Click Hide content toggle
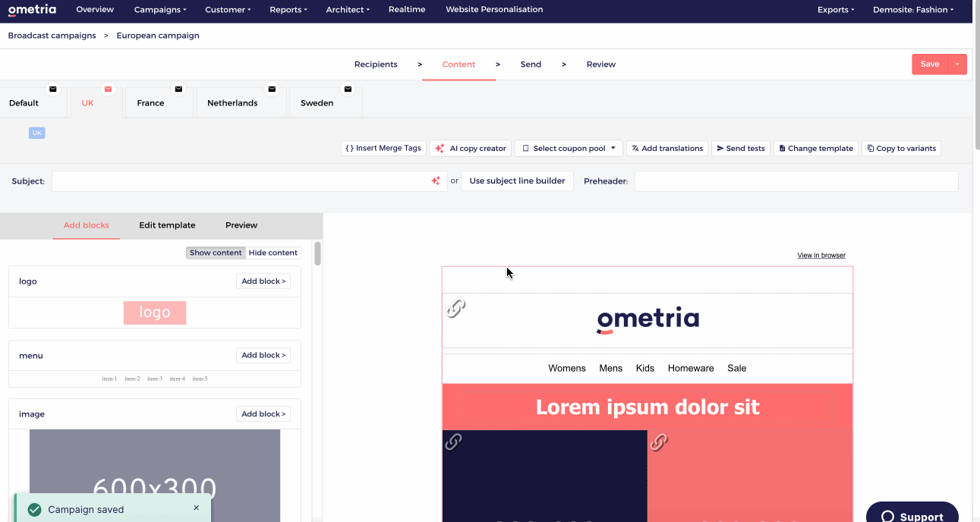The image size is (980, 522). pyautogui.click(x=273, y=253)
